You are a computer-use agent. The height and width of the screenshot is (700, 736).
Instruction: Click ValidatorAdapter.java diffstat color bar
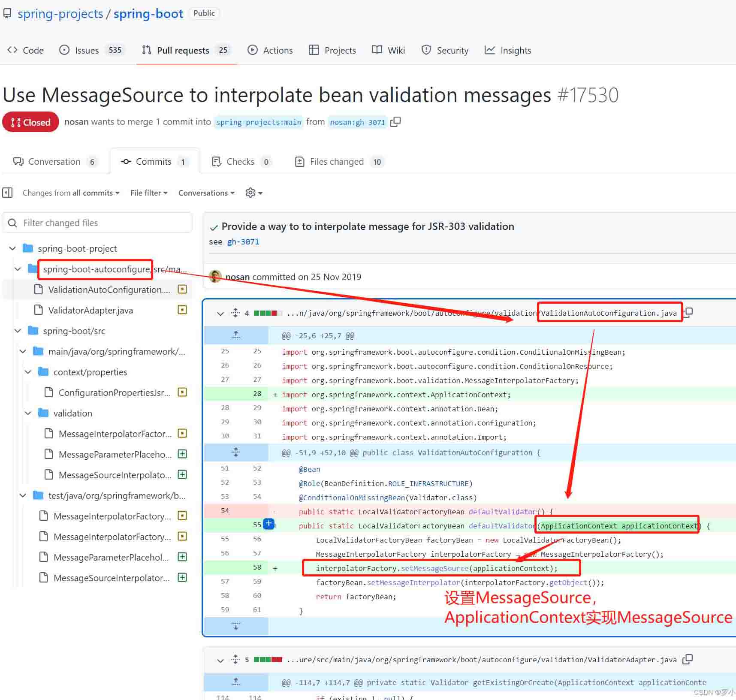coord(268,660)
